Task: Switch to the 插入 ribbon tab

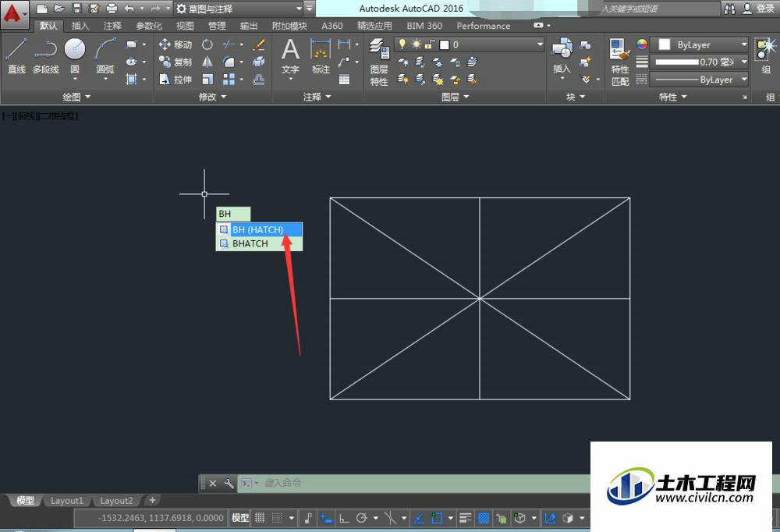Action: [80, 26]
